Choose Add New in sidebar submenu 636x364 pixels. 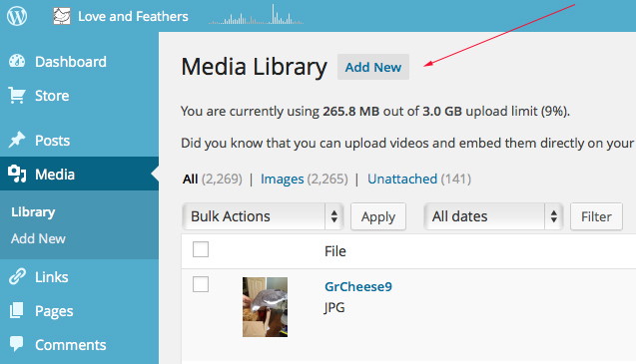point(38,238)
